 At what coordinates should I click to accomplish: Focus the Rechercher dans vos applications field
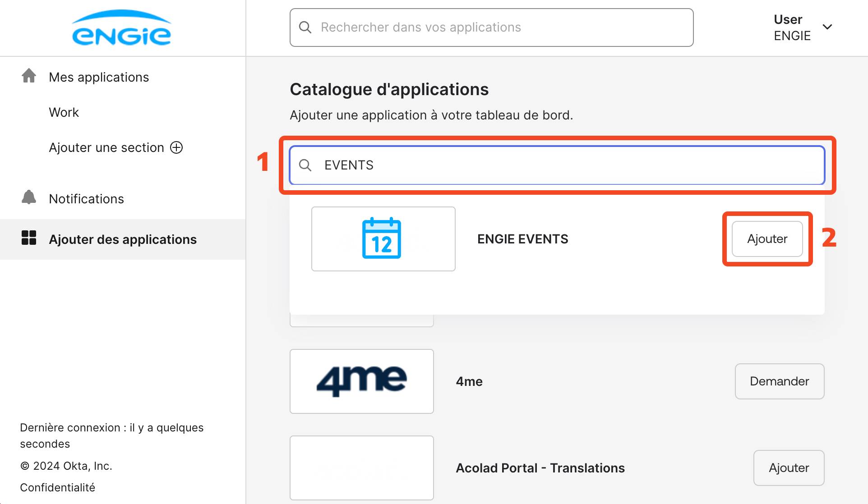(492, 27)
